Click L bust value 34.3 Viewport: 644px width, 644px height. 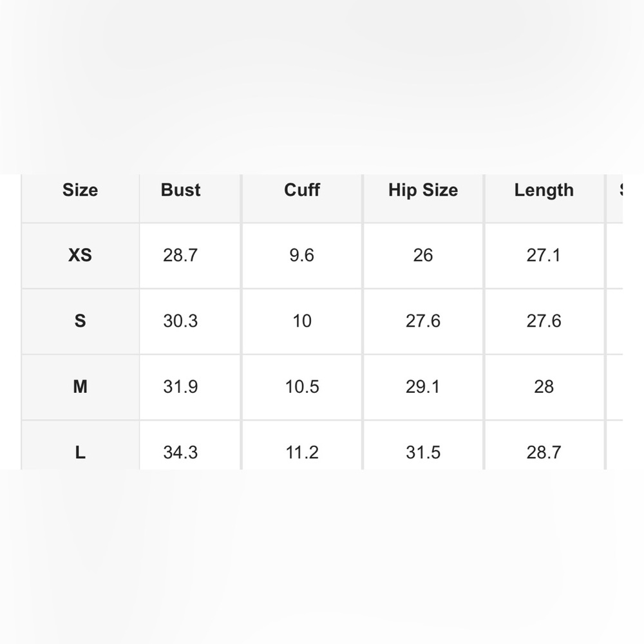pos(180,452)
